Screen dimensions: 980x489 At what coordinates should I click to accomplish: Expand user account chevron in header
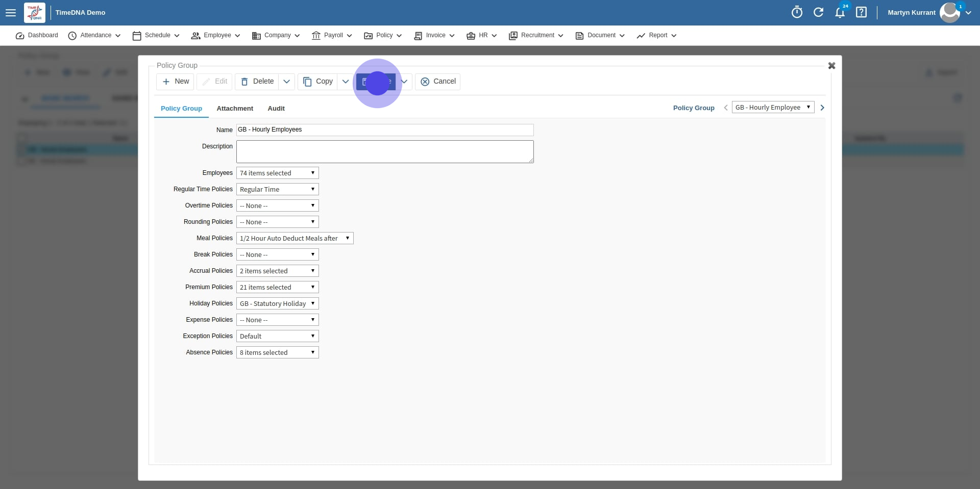coord(968,13)
